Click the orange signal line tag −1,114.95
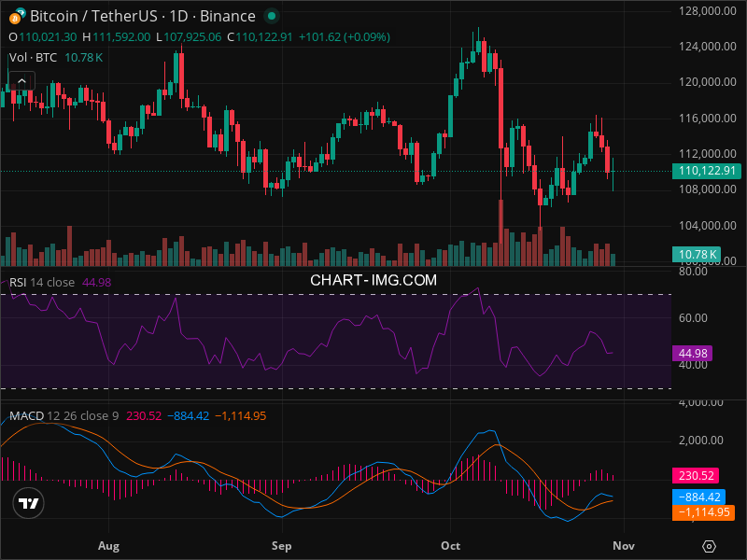The width and height of the screenshot is (747, 560). [702, 511]
